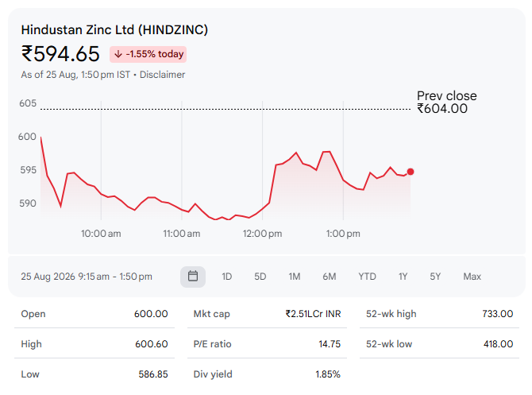
Task: Select the 1D time range tab
Action: (x=226, y=277)
